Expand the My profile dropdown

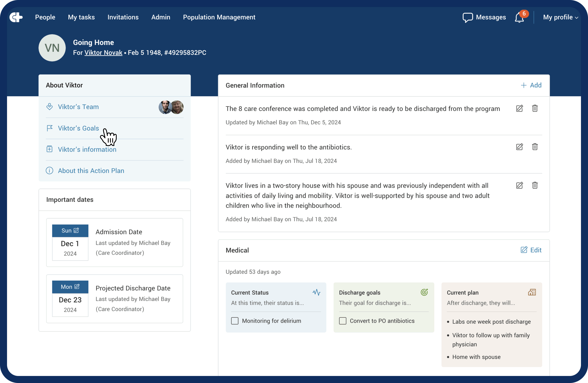(x=560, y=17)
